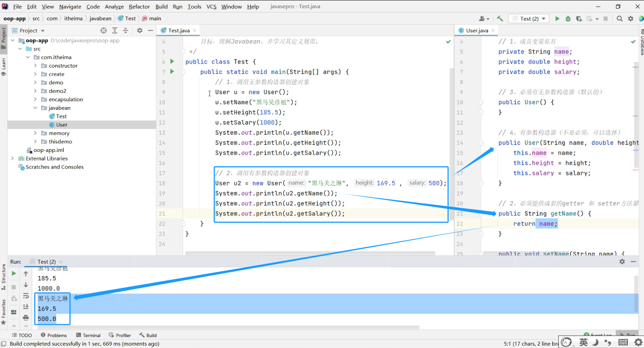Rerun Test (2) in Run panel
The width and height of the screenshot is (644, 348).
tap(14, 273)
